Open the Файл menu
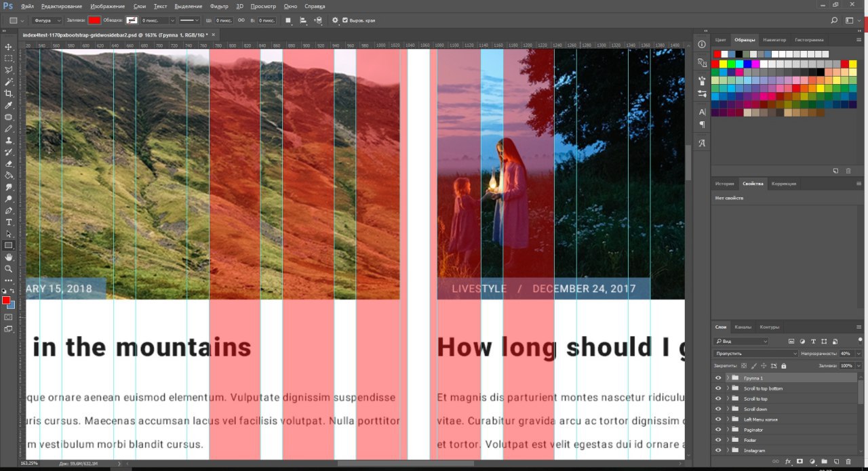The image size is (868, 471). pos(27,5)
